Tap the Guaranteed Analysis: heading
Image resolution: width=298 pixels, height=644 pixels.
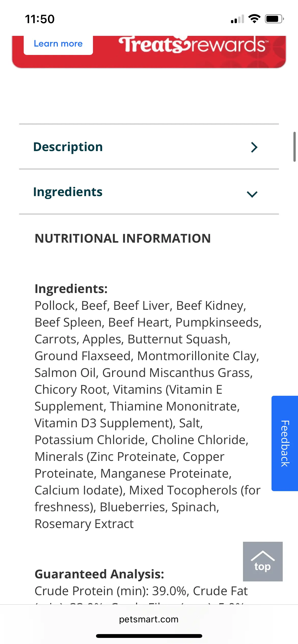(x=99, y=574)
